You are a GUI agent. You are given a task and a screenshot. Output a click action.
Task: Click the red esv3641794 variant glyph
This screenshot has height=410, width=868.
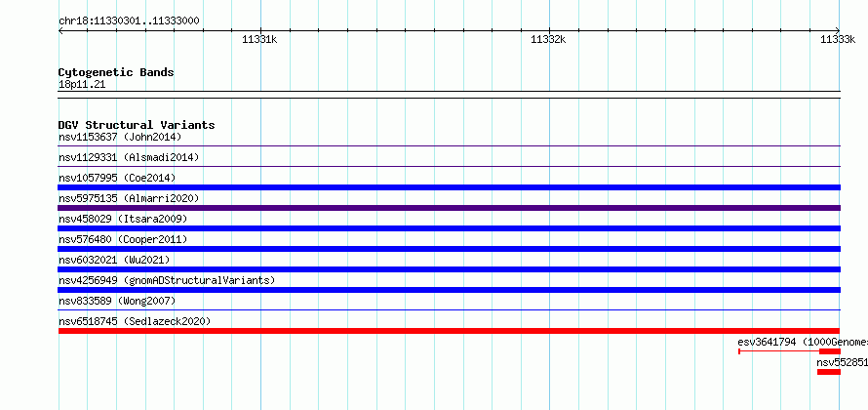(x=789, y=351)
